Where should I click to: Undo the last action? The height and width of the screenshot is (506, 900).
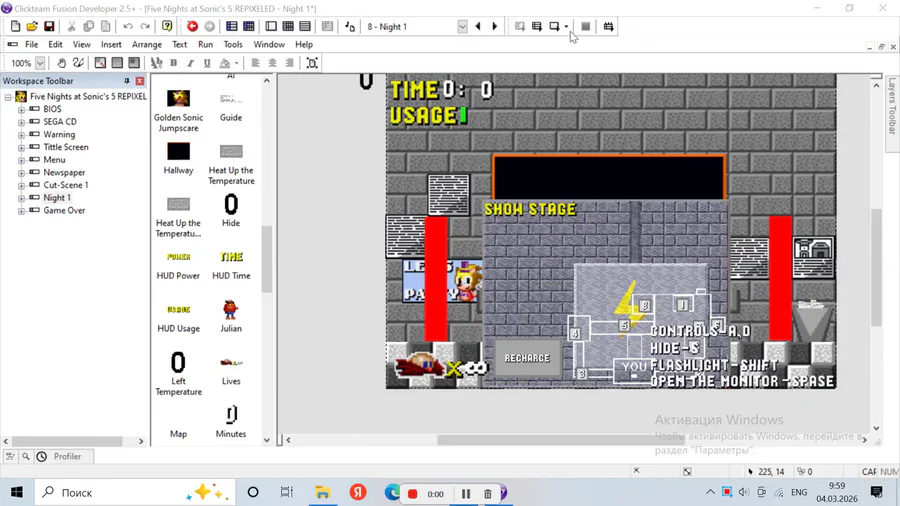coord(127,26)
